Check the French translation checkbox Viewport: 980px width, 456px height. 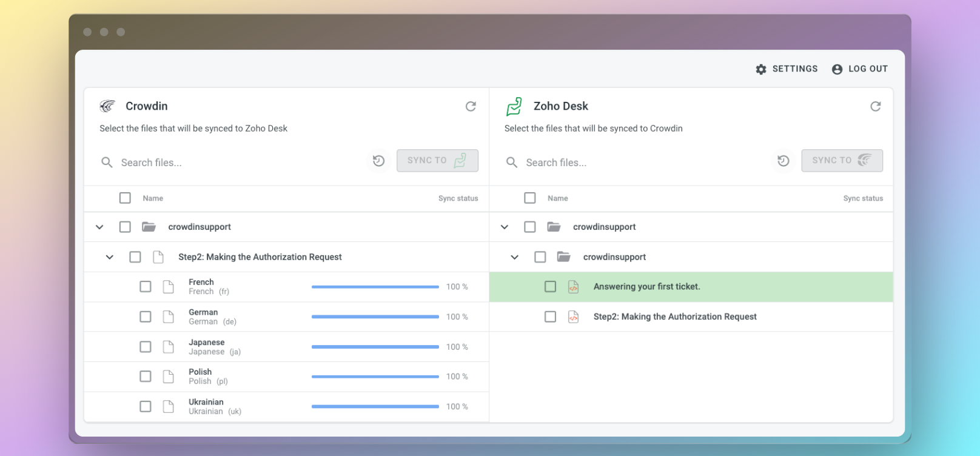click(146, 287)
